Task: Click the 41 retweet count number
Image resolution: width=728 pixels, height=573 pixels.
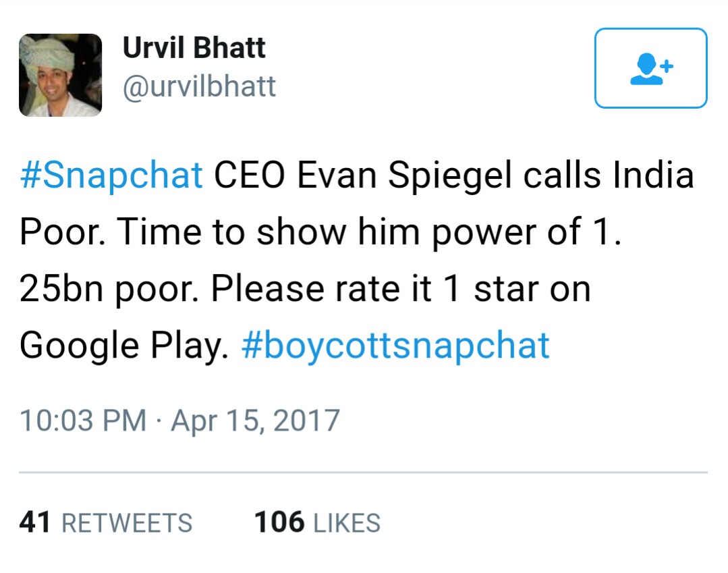Action: 35,522
